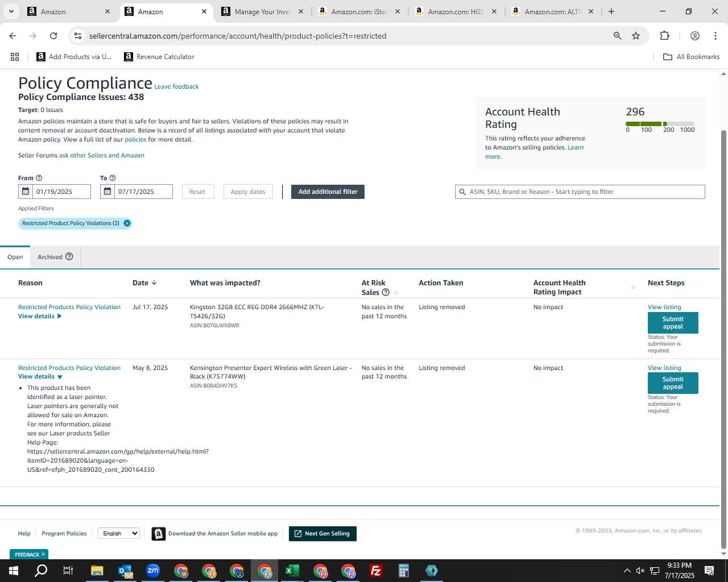Bookmark this page with star icon
728x582 pixels.
pyautogui.click(x=636, y=36)
